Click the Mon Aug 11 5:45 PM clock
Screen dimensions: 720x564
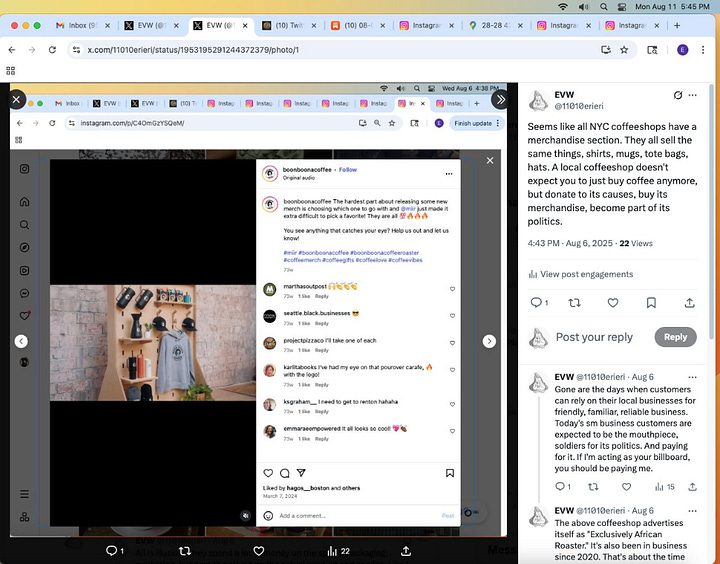click(x=672, y=7)
